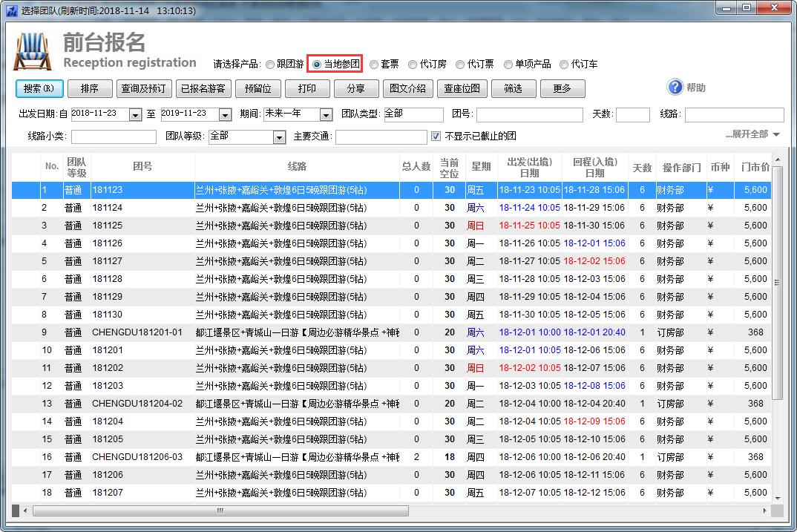797x532 pixels.
Task: Click the vertical scrollbar down arrow
Action: pos(778,499)
